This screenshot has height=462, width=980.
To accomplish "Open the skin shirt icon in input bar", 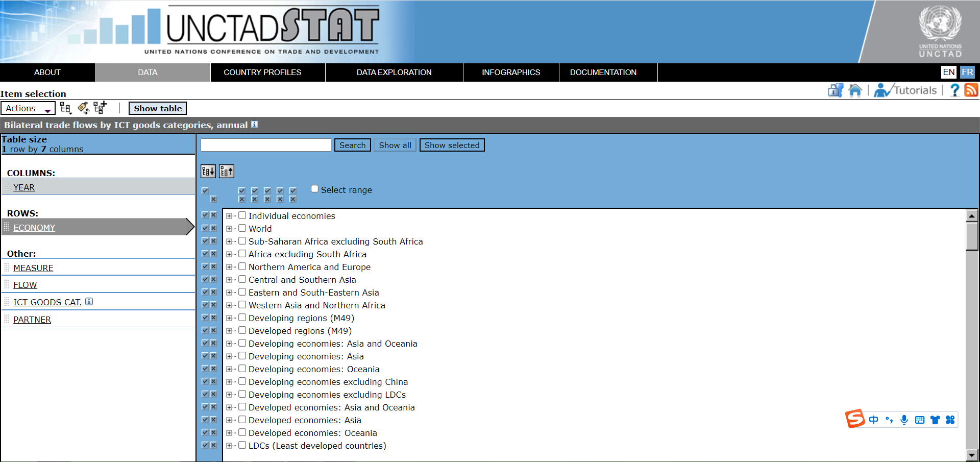I will pyautogui.click(x=935, y=420).
